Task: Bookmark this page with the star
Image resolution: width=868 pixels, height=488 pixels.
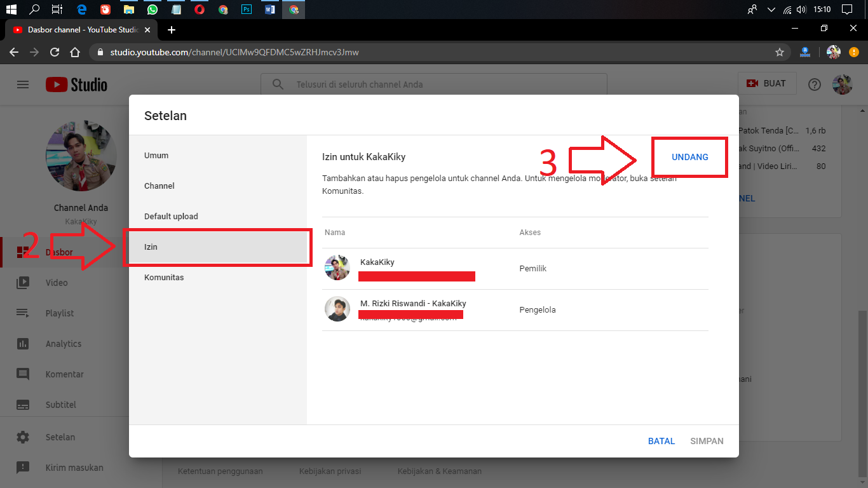Action: pyautogui.click(x=780, y=52)
